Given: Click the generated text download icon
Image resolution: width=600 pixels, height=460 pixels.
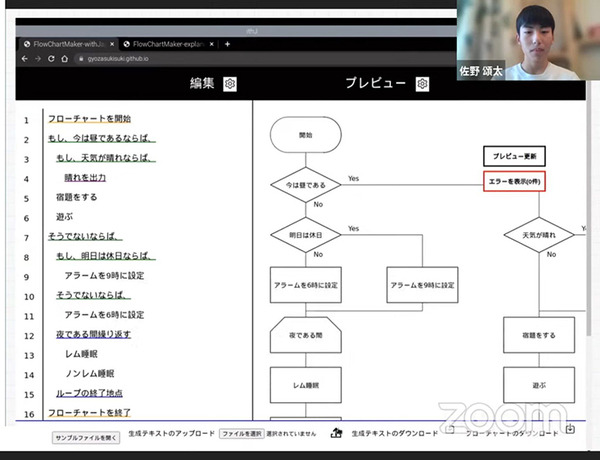Looking at the screenshot, I should point(338,433).
